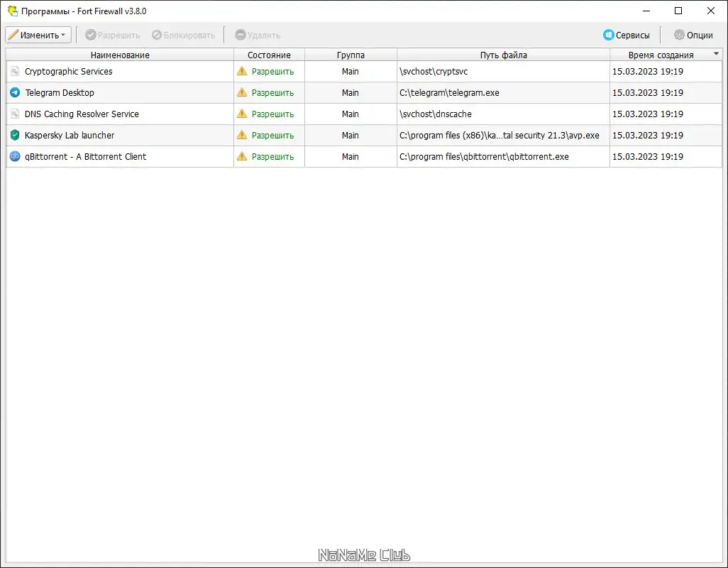728x568 pixels.
Task: Click warning icon in qBittorrent row
Action: pos(242,156)
